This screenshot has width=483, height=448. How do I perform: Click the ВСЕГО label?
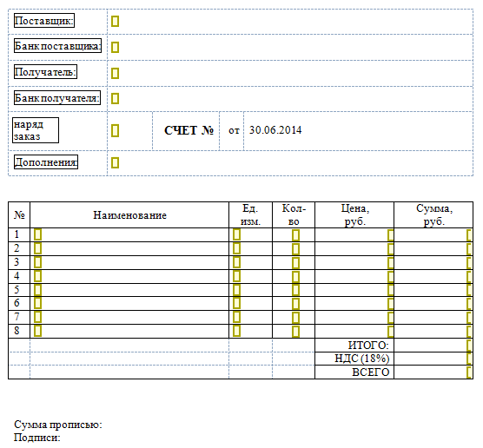(x=371, y=372)
